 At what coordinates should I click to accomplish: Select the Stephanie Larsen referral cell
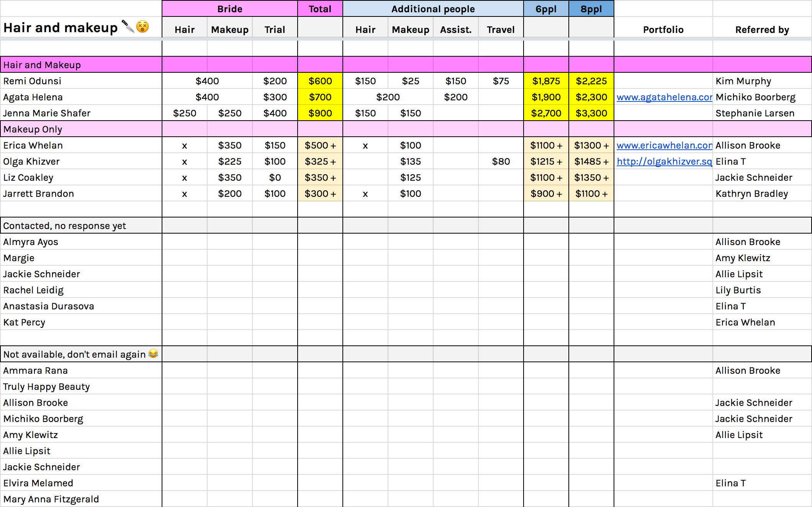[x=762, y=113]
